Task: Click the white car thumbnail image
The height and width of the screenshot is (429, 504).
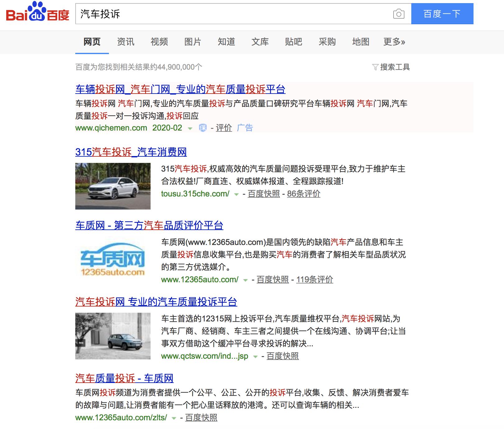Action: pyautogui.click(x=113, y=186)
